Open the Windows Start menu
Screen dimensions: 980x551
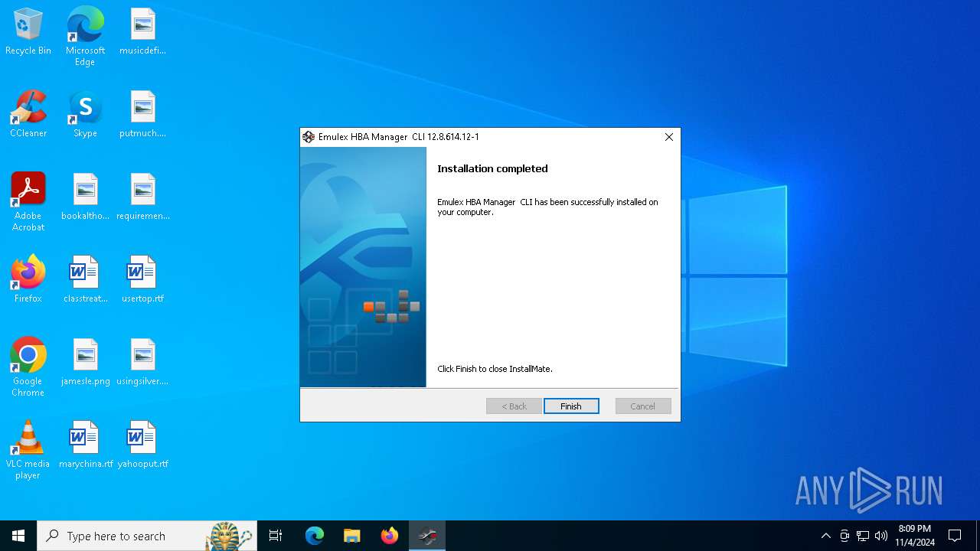click(x=18, y=536)
